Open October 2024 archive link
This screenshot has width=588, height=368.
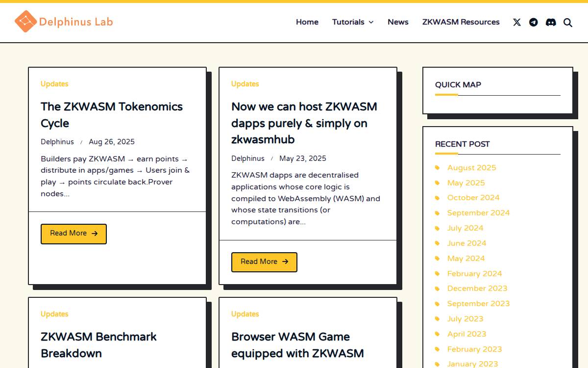point(473,198)
